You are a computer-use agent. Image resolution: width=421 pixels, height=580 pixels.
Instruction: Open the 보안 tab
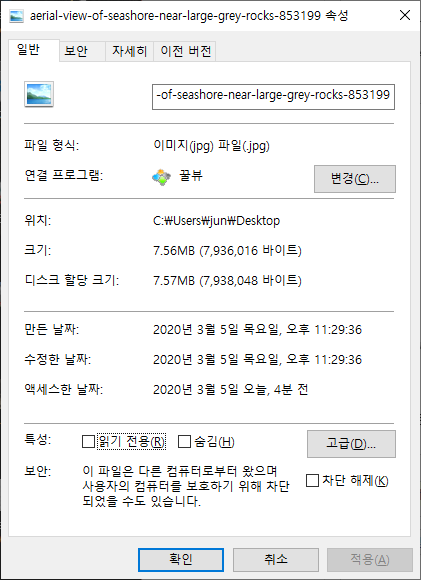point(76,51)
